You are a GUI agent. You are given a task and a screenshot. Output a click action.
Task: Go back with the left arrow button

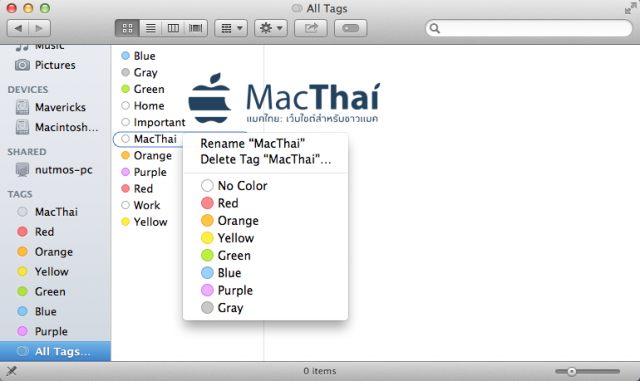pos(18,28)
